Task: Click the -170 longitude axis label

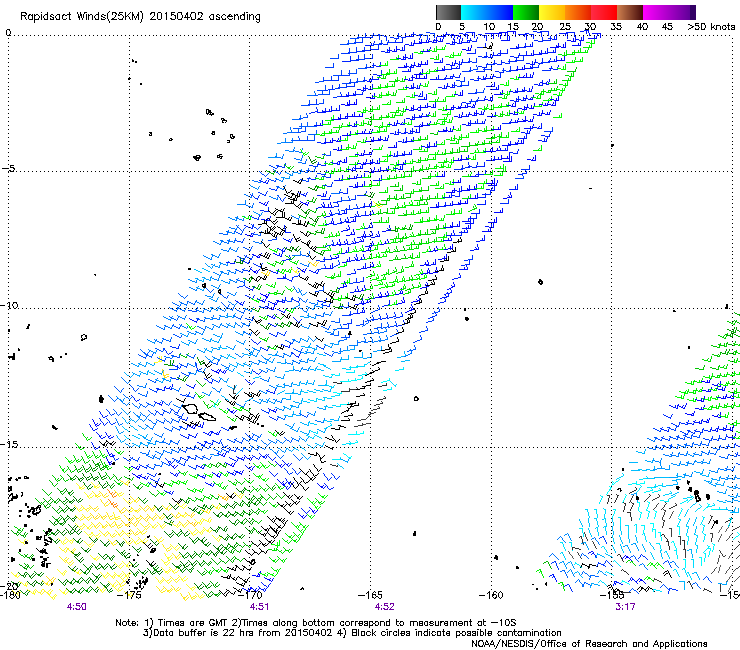Action: tap(251, 595)
